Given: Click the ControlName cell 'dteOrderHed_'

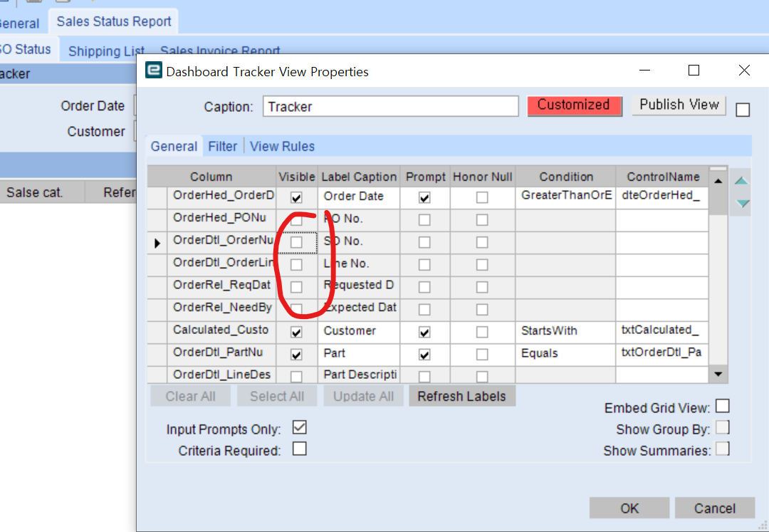Looking at the screenshot, I should (x=662, y=197).
